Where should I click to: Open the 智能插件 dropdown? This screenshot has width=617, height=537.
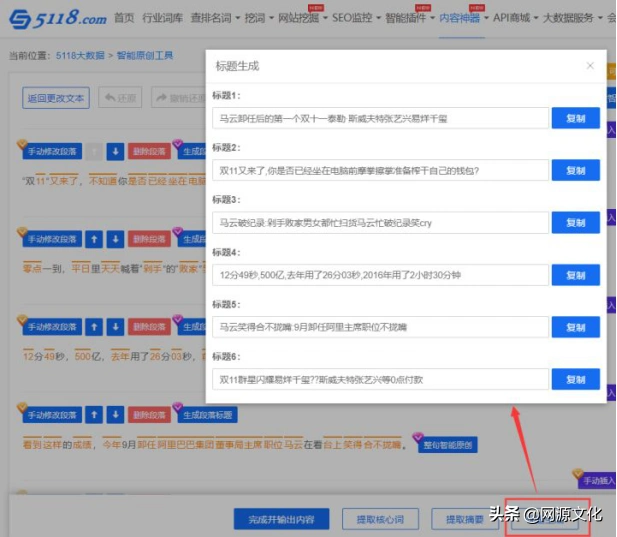point(410,18)
